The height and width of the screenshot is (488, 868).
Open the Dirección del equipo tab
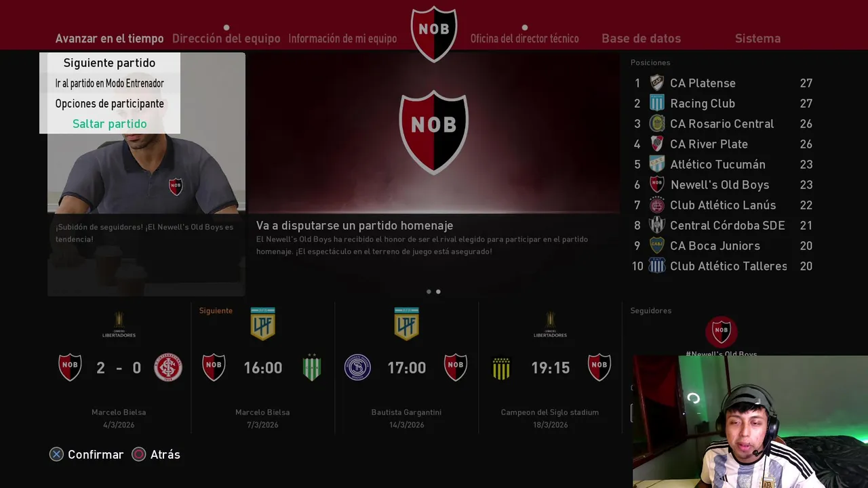[x=226, y=38]
